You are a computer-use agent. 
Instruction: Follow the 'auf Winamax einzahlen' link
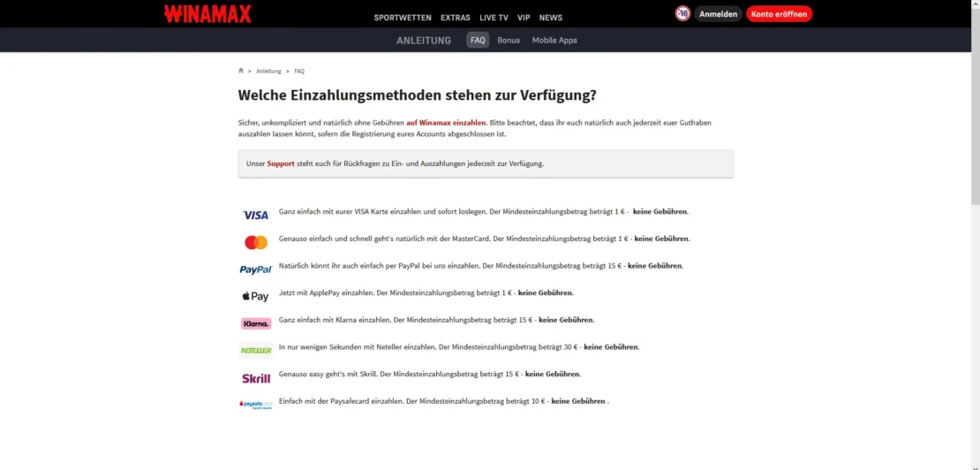(x=446, y=123)
